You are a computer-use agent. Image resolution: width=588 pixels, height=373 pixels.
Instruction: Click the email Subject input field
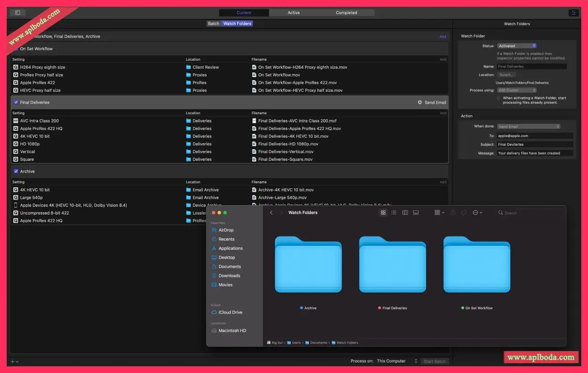click(x=534, y=144)
